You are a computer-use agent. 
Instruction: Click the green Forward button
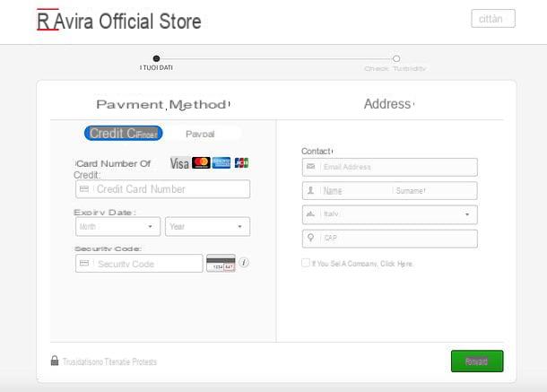[x=477, y=362]
